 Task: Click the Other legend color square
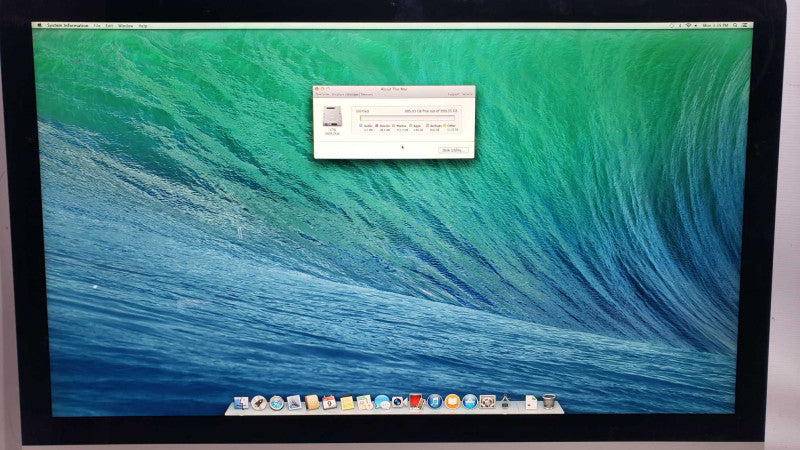click(x=444, y=126)
